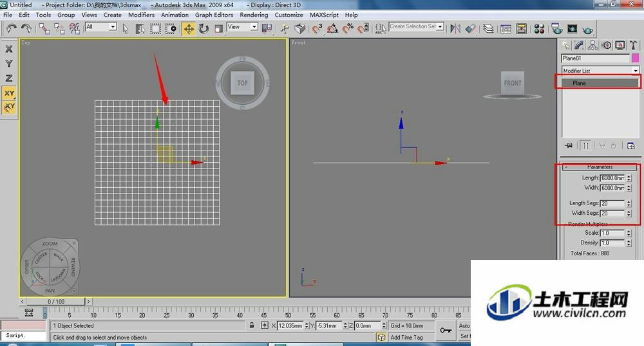Click the Plane01 object name field
Screen dimensions: 644x346
(x=595, y=59)
